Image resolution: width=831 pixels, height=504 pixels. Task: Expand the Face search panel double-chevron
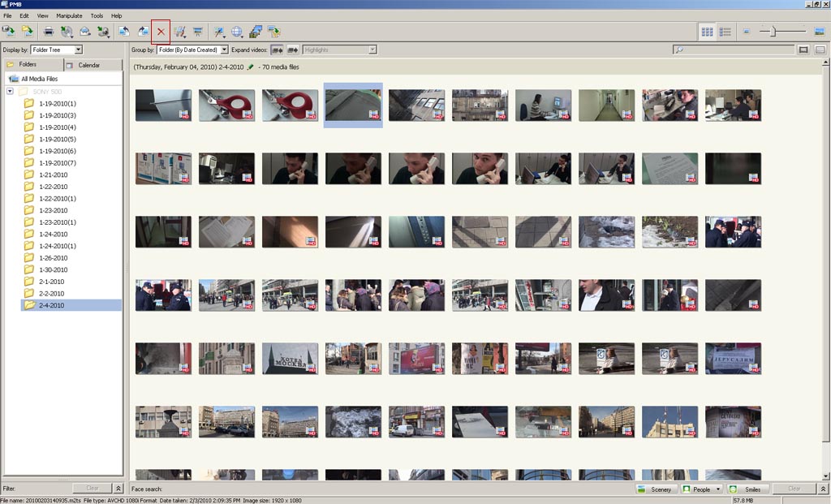(823, 489)
